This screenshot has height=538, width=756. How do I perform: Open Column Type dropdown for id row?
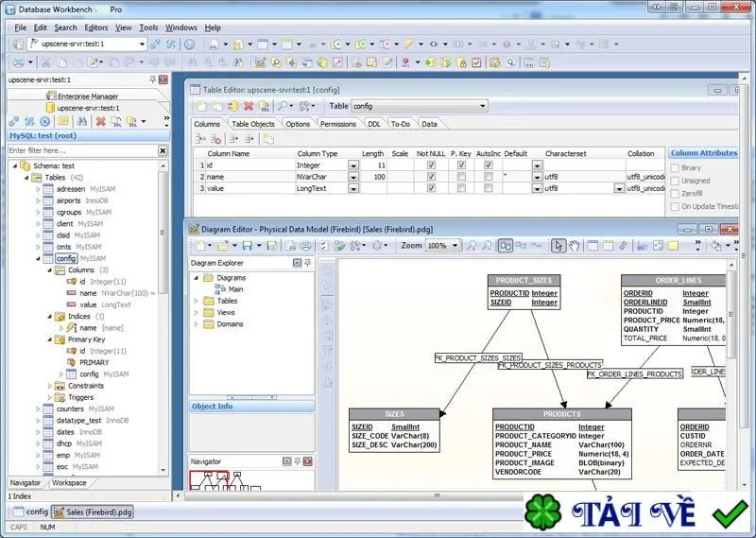pyautogui.click(x=353, y=165)
